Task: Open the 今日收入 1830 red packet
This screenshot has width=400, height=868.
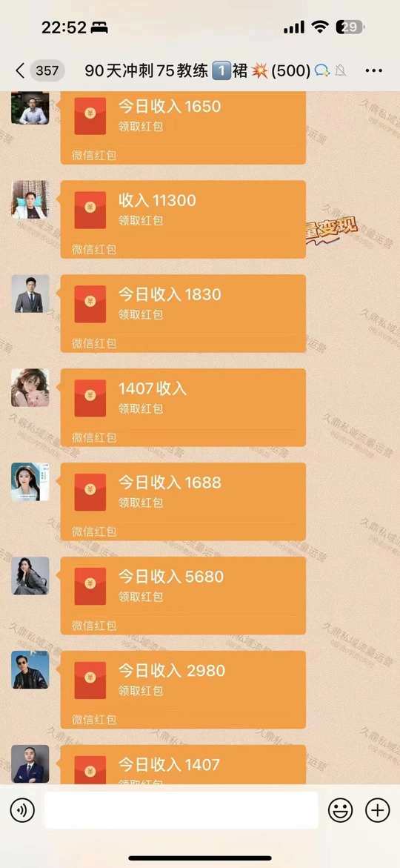Action: (x=183, y=314)
